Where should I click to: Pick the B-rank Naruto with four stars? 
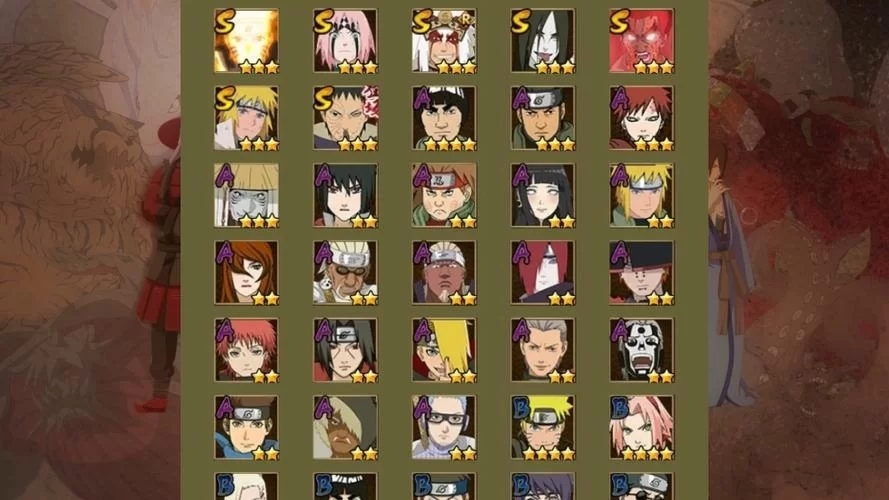coord(543,427)
